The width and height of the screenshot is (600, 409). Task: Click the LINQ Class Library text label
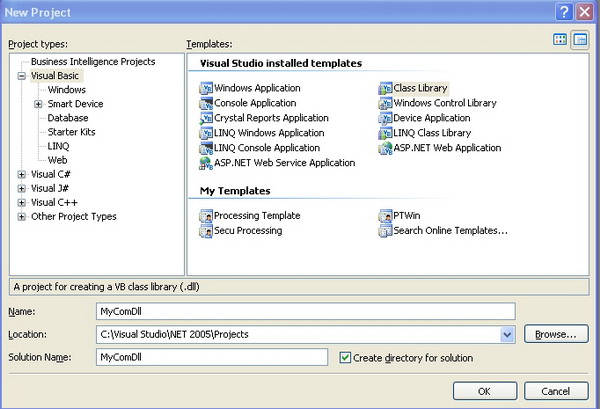[x=432, y=133]
